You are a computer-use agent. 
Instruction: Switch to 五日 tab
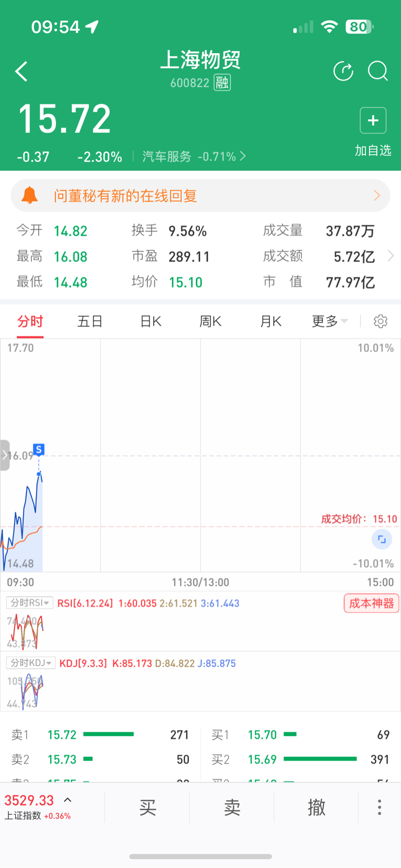(x=90, y=321)
